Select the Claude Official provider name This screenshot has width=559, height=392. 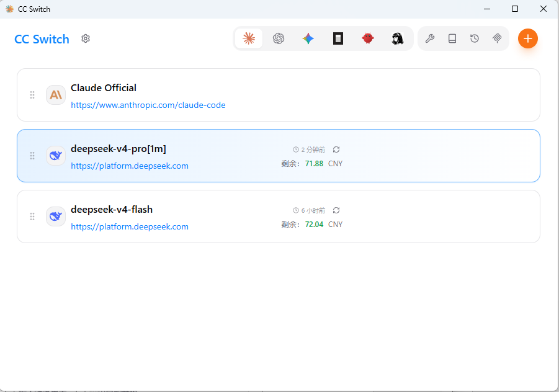pos(104,87)
